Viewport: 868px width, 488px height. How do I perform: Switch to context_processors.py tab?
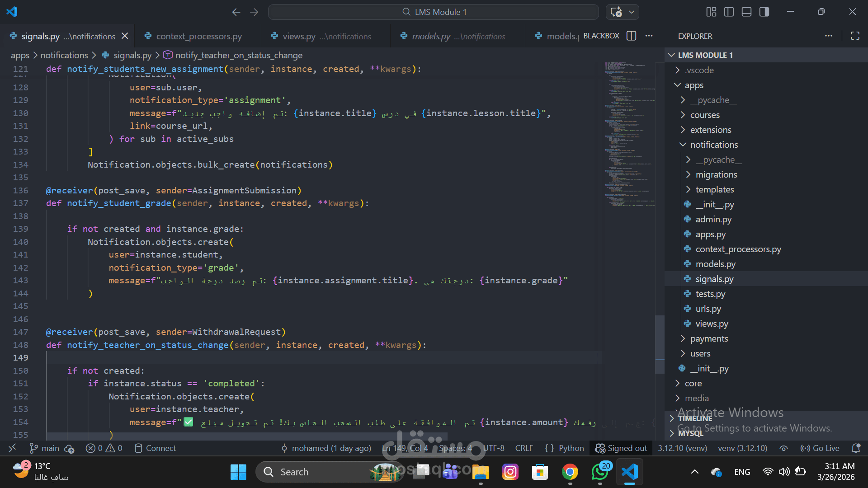(x=198, y=37)
